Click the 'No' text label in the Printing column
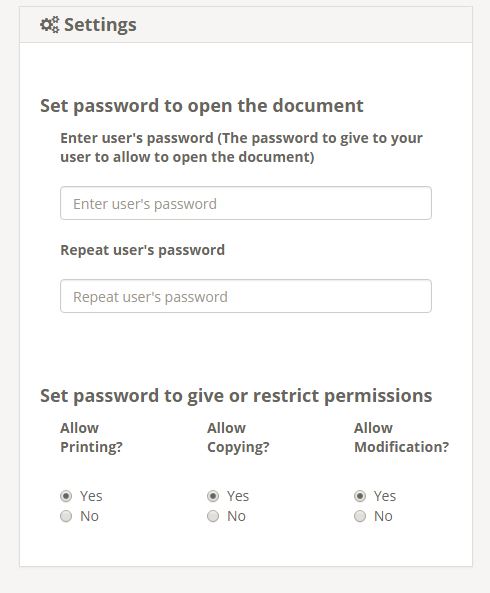The image size is (490, 593). click(x=89, y=516)
